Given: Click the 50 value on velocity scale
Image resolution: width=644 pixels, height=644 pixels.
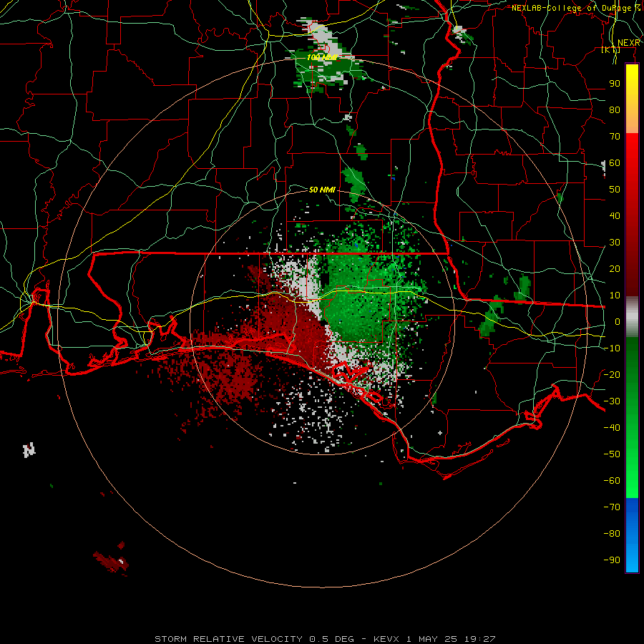Looking at the screenshot, I should 615,190.
